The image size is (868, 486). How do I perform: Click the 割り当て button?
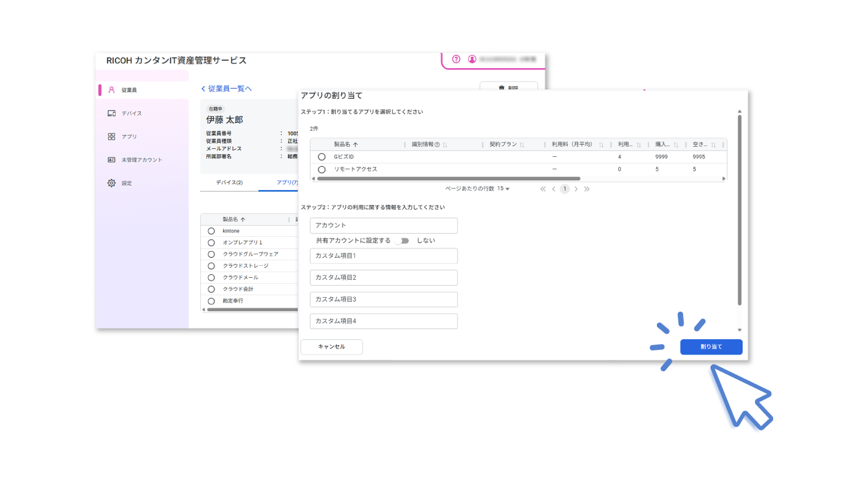(710, 346)
